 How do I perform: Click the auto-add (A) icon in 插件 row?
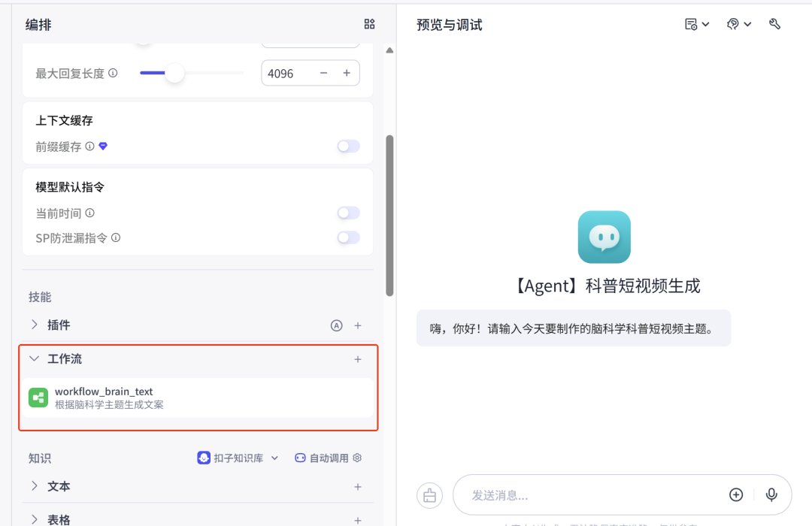tap(337, 325)
